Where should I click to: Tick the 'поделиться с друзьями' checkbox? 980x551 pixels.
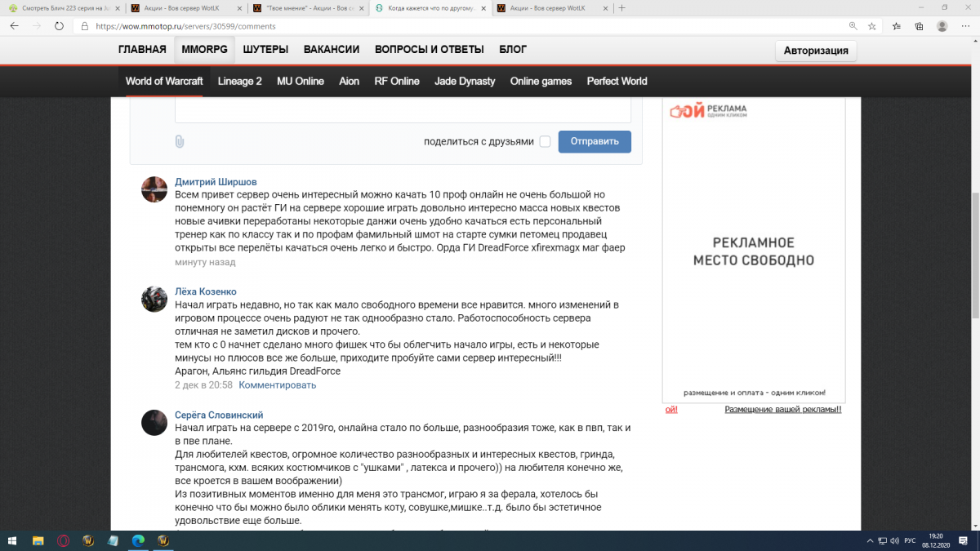point(545,141)
